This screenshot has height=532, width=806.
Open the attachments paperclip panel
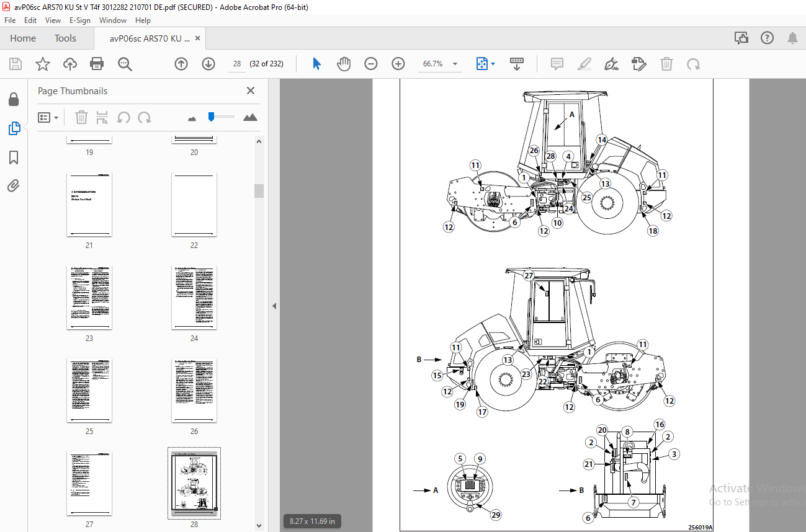pyautogui.click(x=14, y=185)
